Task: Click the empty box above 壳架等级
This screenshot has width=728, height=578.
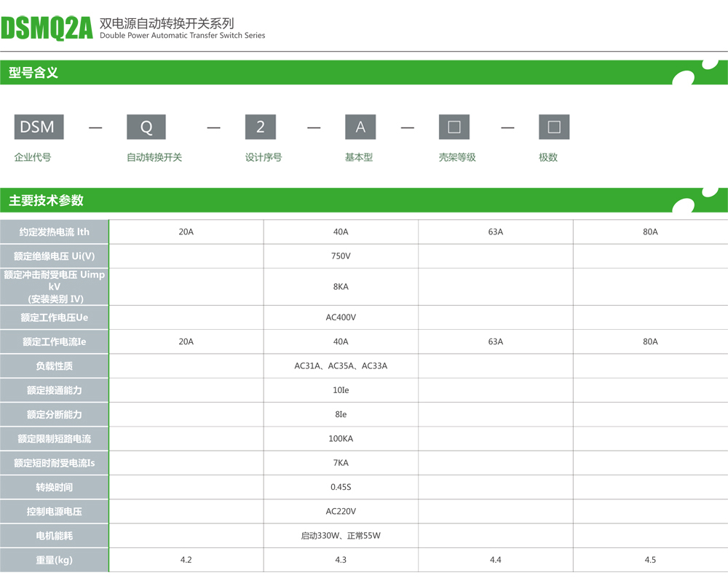Action: click(x=454, y=127)
